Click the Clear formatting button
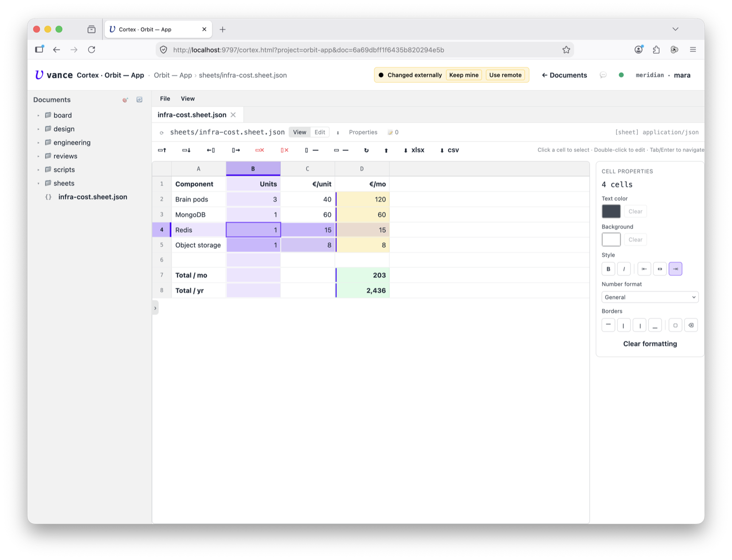732x560 pixels. [x=650, y=344]
